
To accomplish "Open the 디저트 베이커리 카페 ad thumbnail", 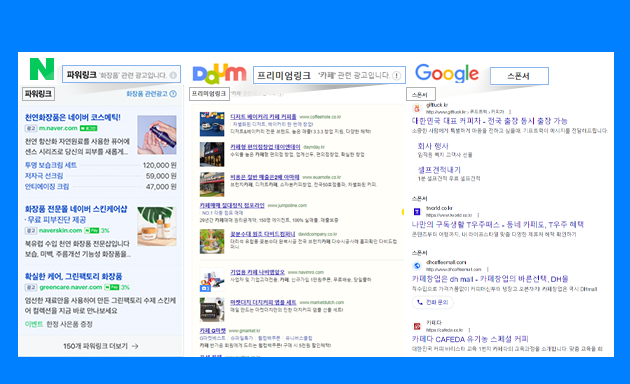I will pos(212,124).
